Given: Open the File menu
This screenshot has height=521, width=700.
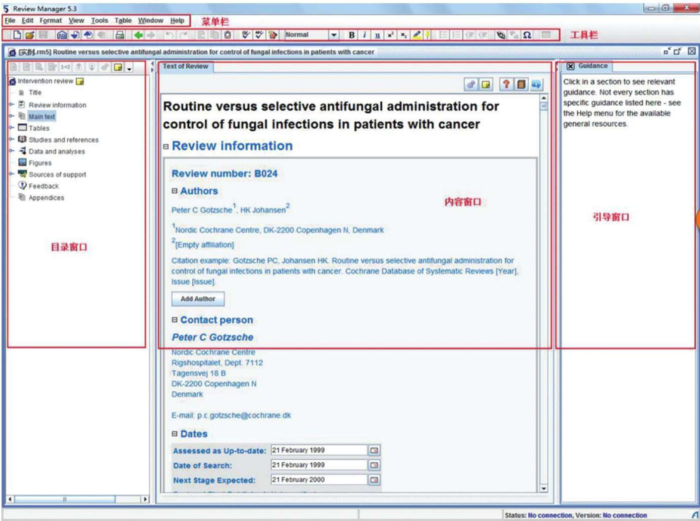Looking at the screenshot, I should pyautogui.click(x=10, y=21).
